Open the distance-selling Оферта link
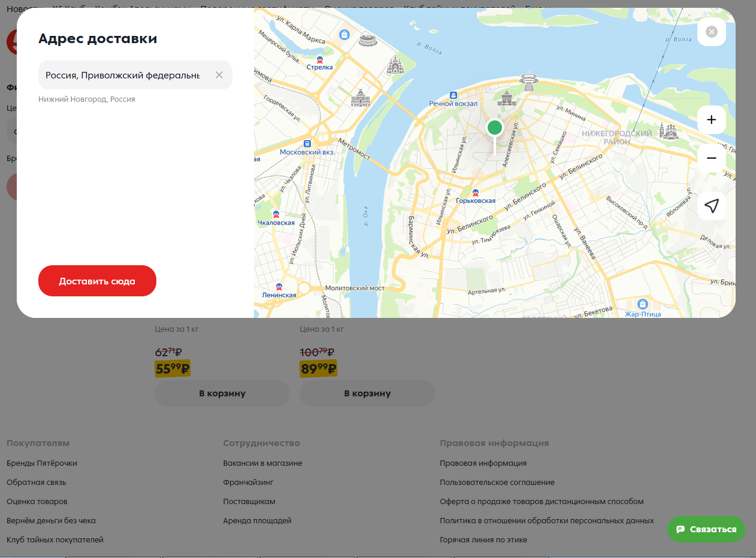The image size is (756, 558). click(x=542, y=502)
